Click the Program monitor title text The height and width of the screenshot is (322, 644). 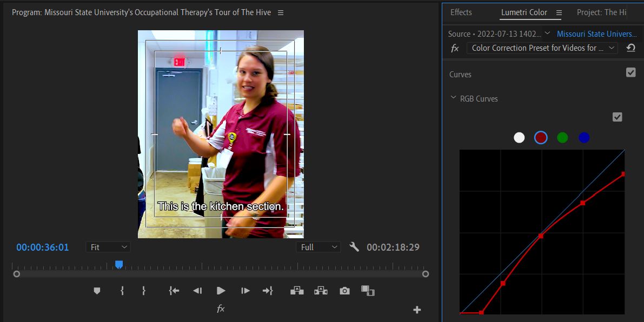coord(141,12)
